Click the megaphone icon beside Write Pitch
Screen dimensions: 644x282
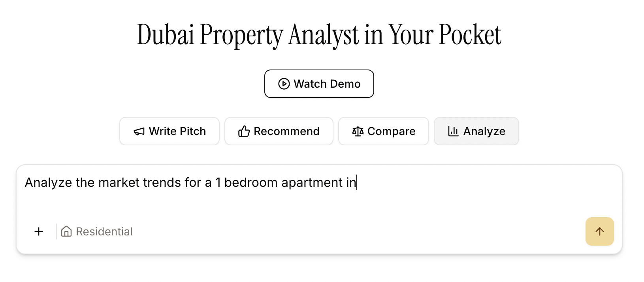point(139,132)
